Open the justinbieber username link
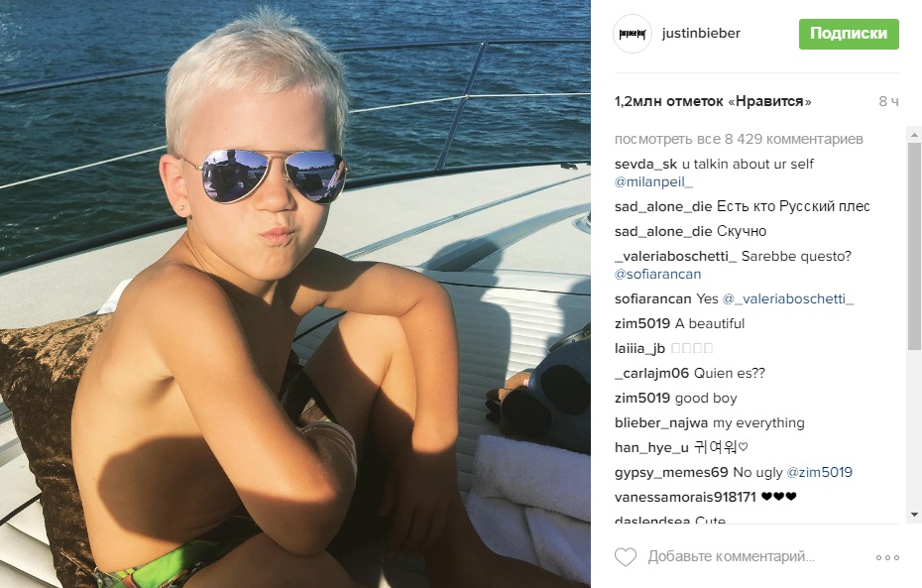The width and height of the screenshot is (922, 588). click(x=701, y=34)
